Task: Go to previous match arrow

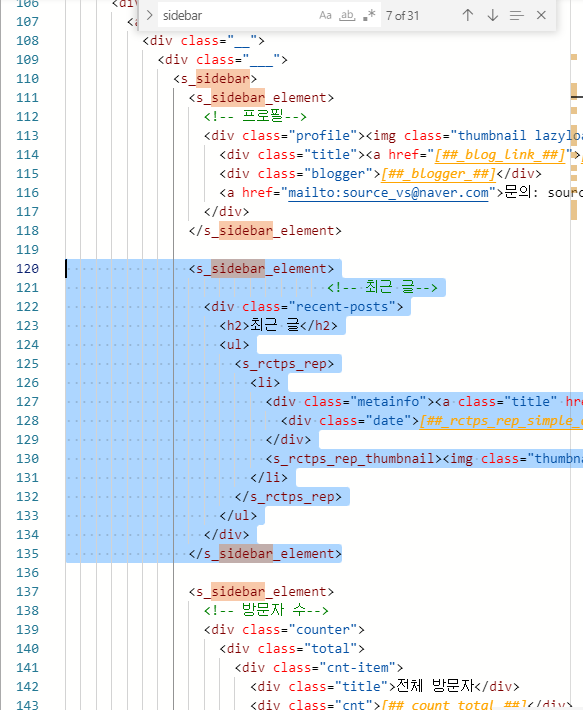Action: [468, 15]
